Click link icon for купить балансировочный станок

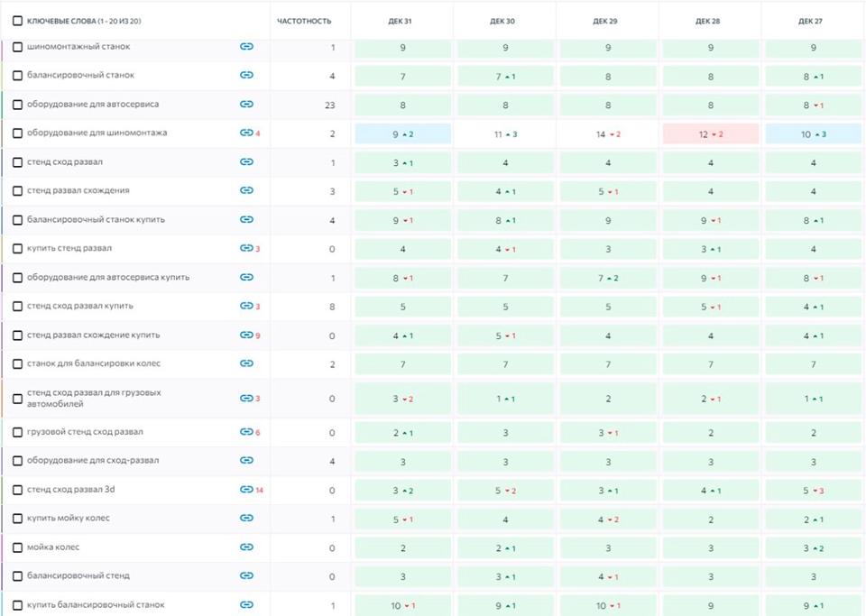[x=246, y=604]
